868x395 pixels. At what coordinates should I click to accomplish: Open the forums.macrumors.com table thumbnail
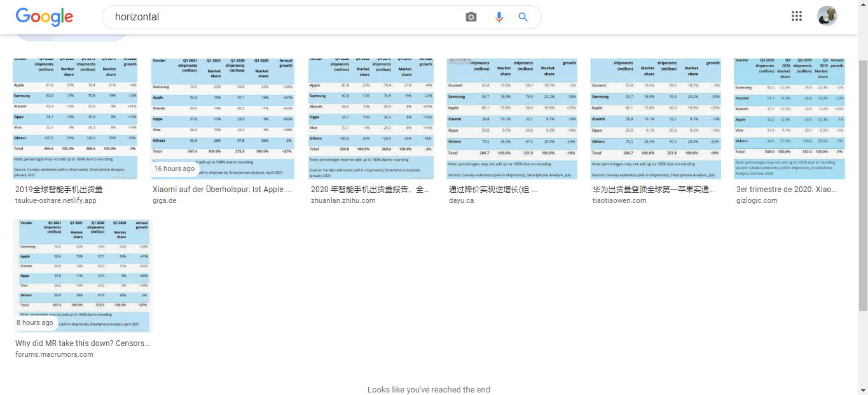tap(83, 276)
